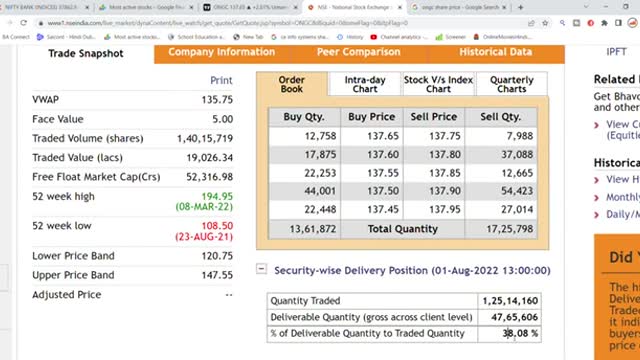
Task: Click the IPFT link on the right
Action: point(616,52)
